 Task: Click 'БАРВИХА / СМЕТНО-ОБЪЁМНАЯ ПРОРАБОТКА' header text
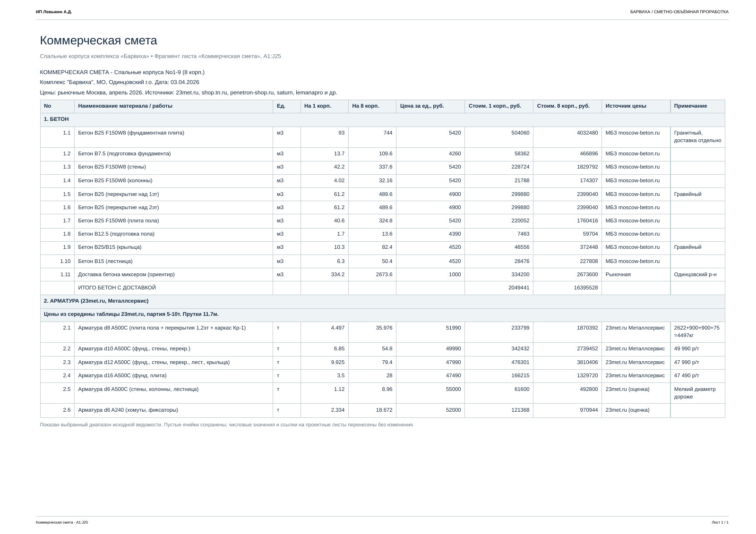[679, 12]
